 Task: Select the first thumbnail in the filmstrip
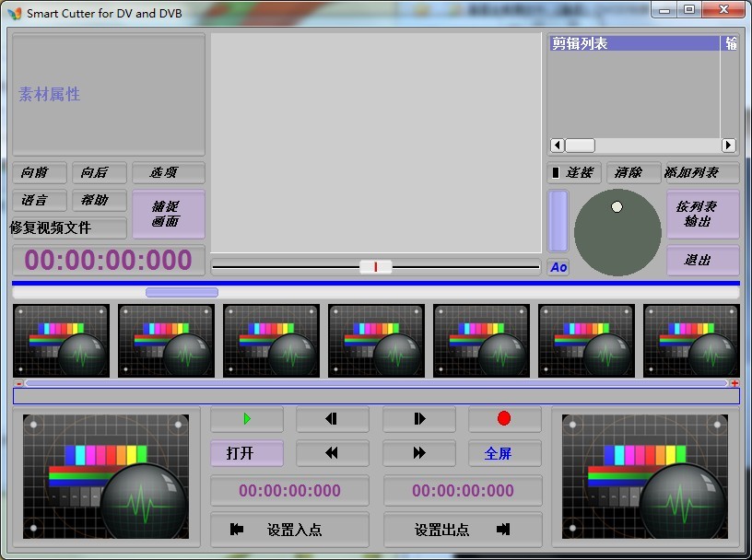pos(61,341)
